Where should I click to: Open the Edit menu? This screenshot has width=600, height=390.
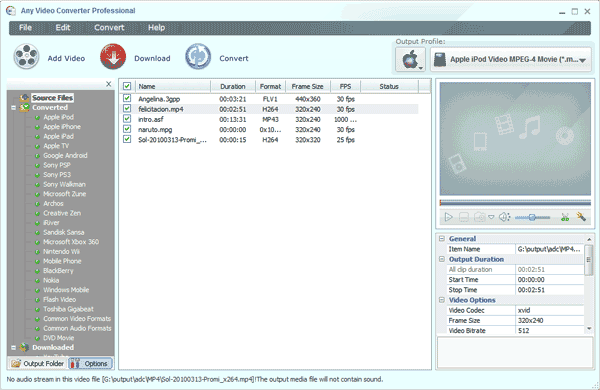(x=63, y=28)
